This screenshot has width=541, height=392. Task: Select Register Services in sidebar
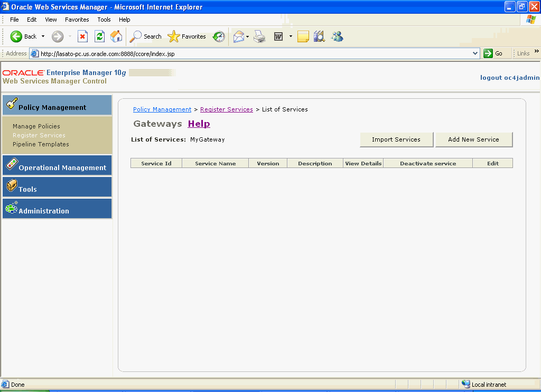[x=39, y=135]
